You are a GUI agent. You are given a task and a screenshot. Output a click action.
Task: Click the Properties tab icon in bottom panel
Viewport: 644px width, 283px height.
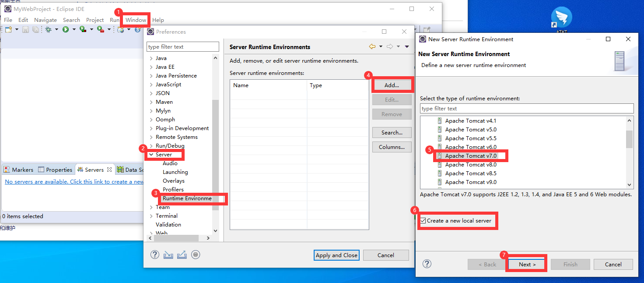click(41, 170)
